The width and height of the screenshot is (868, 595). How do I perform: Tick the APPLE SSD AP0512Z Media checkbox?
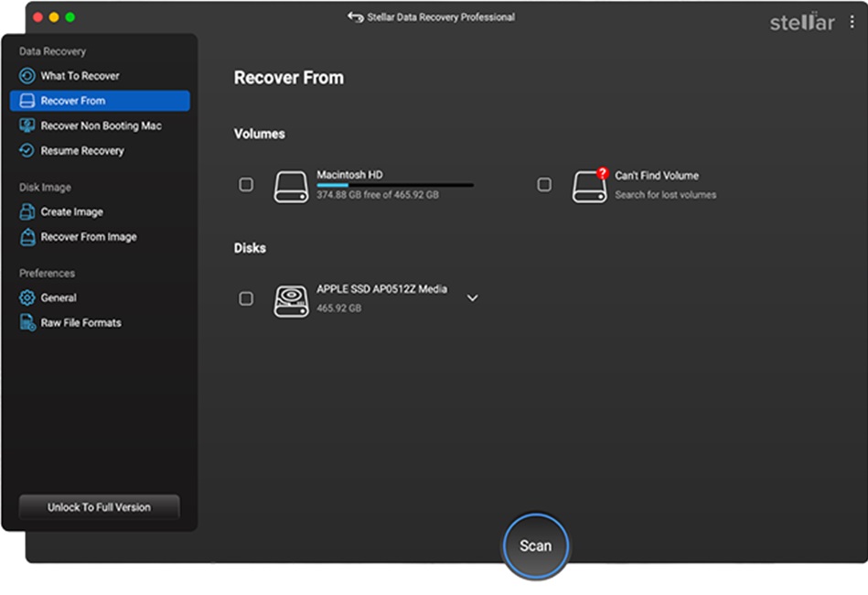pyautogui.click(x=246, y=299)
